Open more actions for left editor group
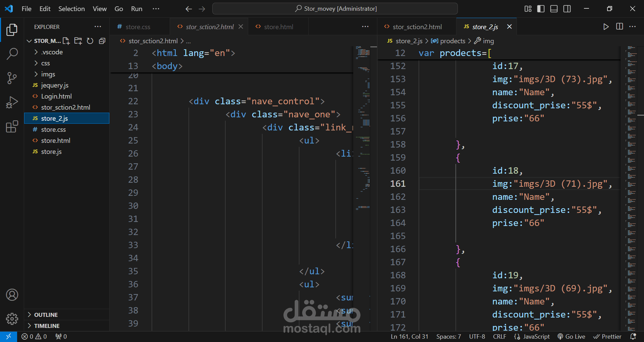 pos(365,26)
